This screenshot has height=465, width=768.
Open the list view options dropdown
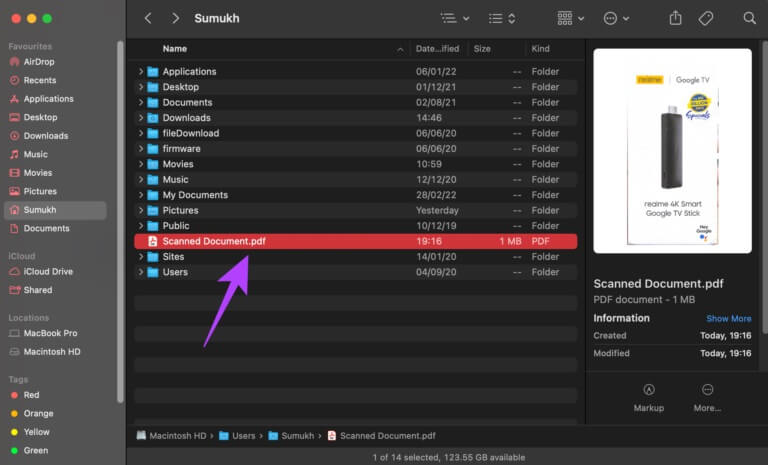(455, 19)
